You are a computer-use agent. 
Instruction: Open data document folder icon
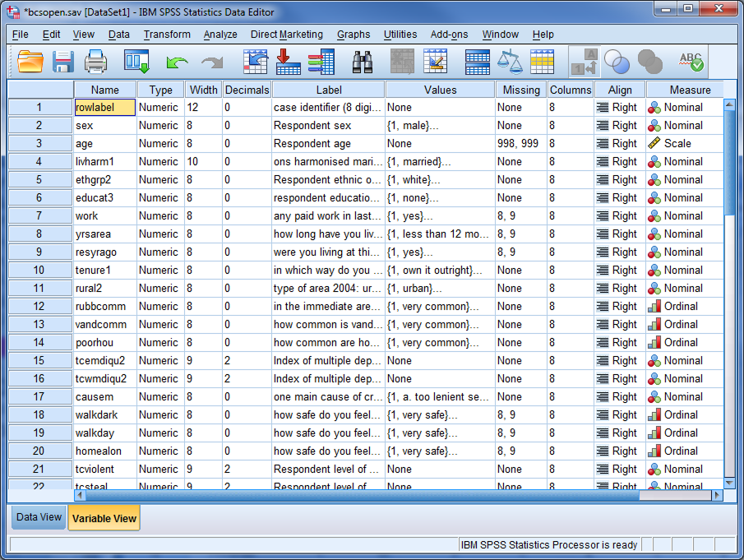(x=30, y=62)
